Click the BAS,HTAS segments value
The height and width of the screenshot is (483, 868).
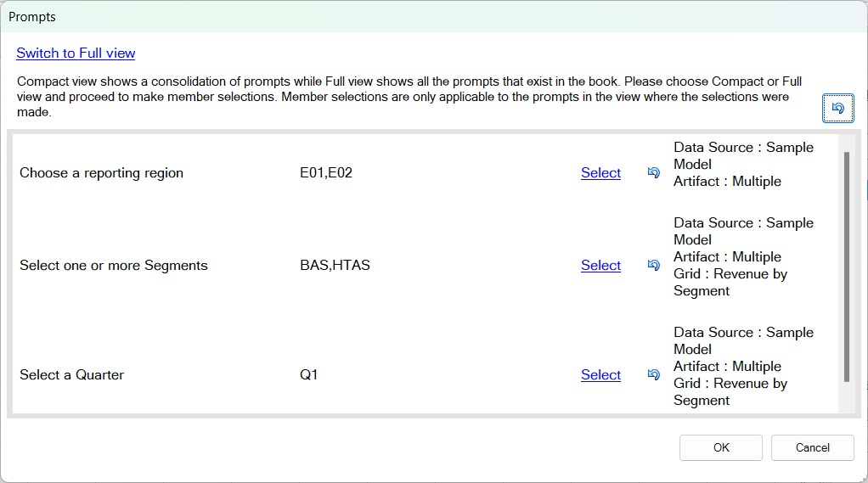click(335, 266)
